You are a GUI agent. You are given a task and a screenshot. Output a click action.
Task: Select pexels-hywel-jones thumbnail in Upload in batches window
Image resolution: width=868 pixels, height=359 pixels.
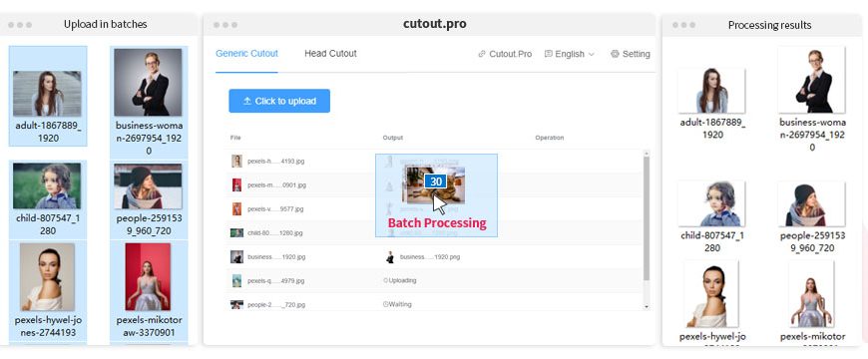pyautogui.click(x=47, y=276)
